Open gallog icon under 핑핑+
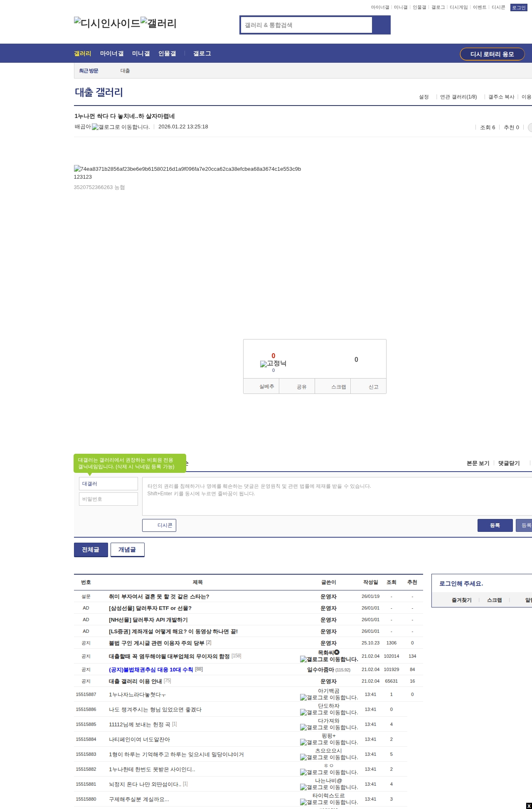This screenshot has width=532, height=809. [329, 743]
